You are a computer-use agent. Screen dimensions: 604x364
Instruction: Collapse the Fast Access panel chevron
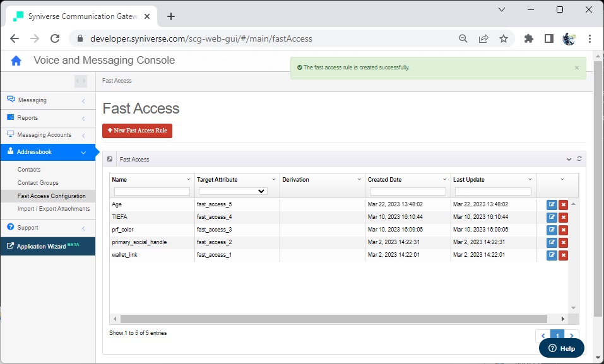click(x=569, y=159)
